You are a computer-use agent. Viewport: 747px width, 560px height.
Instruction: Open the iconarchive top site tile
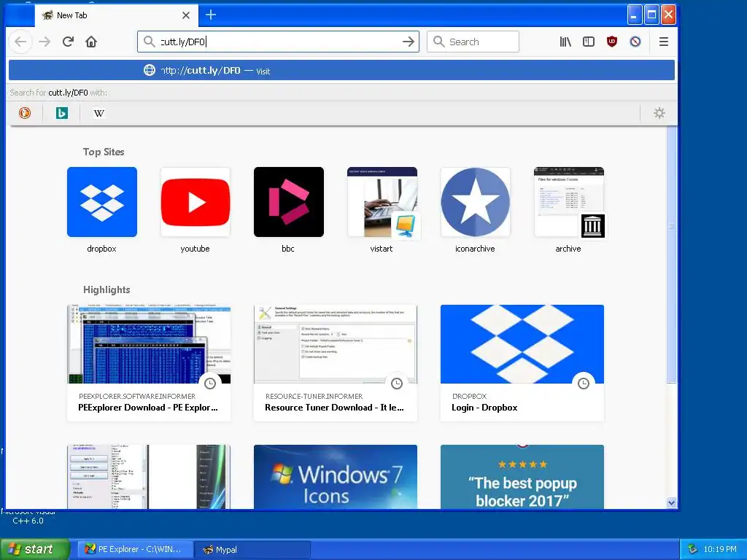pos(476,202)
